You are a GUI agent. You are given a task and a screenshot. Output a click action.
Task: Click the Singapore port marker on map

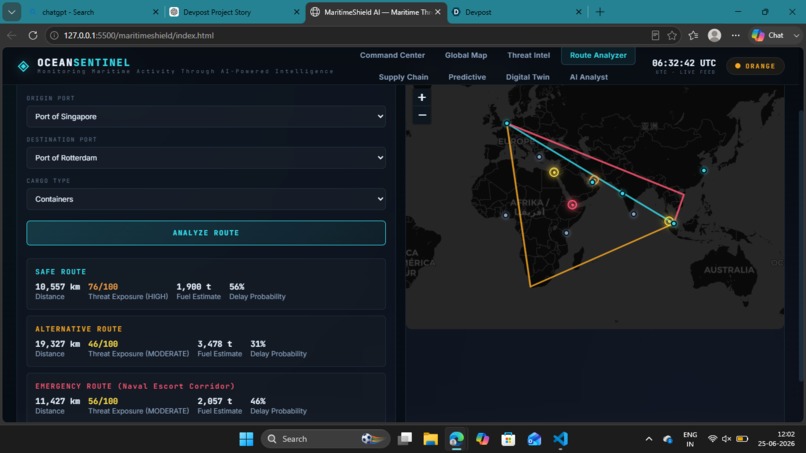[x=674, y=224]
